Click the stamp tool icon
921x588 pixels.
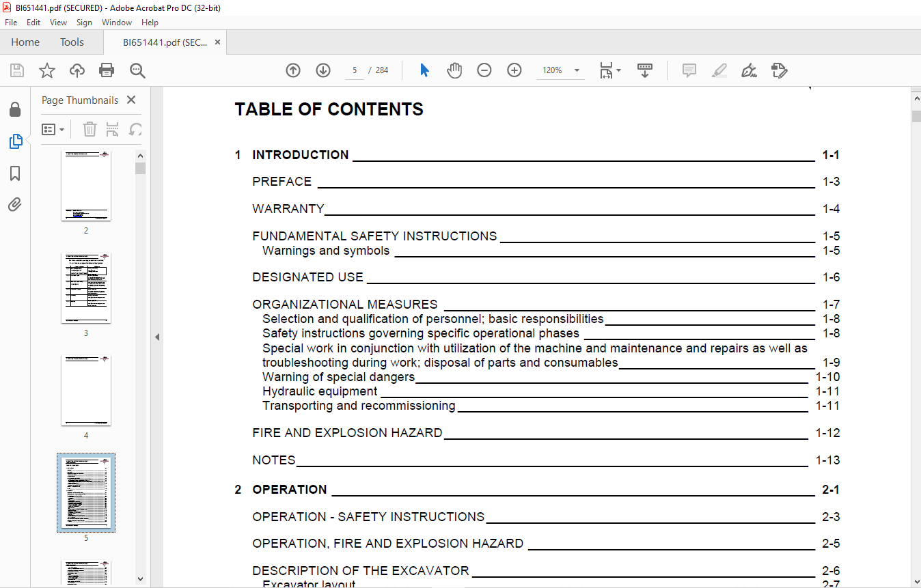click(779, 70)
